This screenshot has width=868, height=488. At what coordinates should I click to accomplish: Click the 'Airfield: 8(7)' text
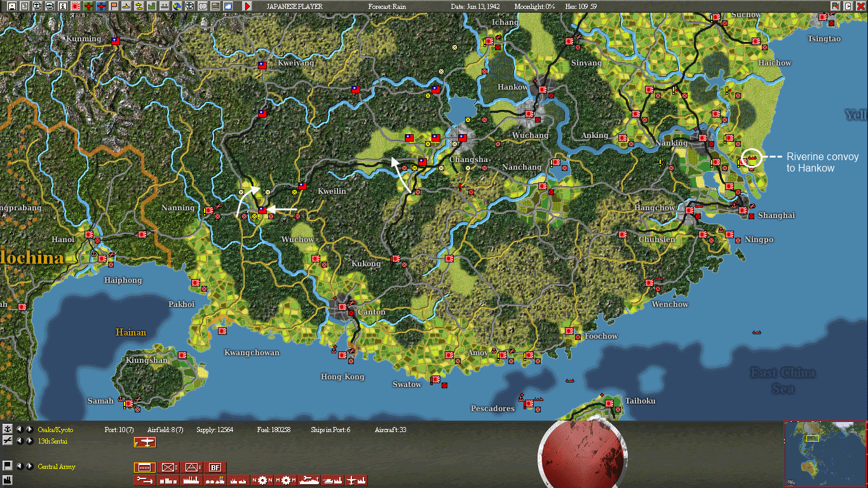pyautogui.click(x=165, y=430)
